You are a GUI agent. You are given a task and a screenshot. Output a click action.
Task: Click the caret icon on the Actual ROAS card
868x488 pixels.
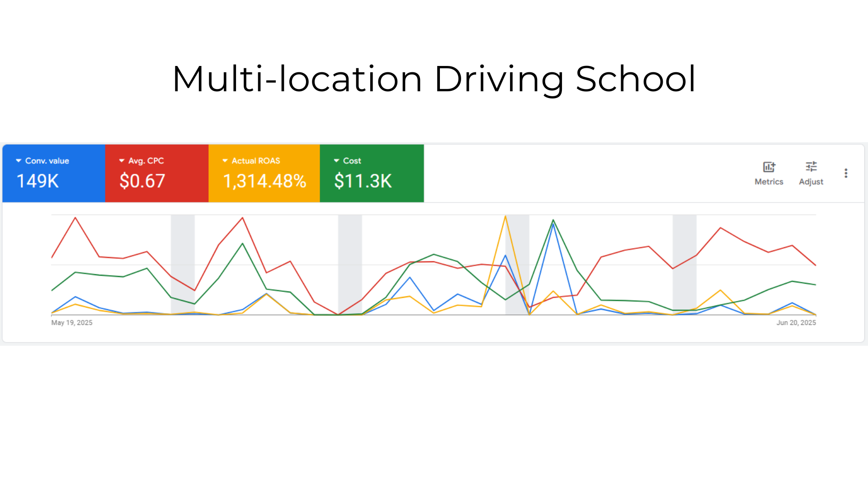click(x=225, y=160)
